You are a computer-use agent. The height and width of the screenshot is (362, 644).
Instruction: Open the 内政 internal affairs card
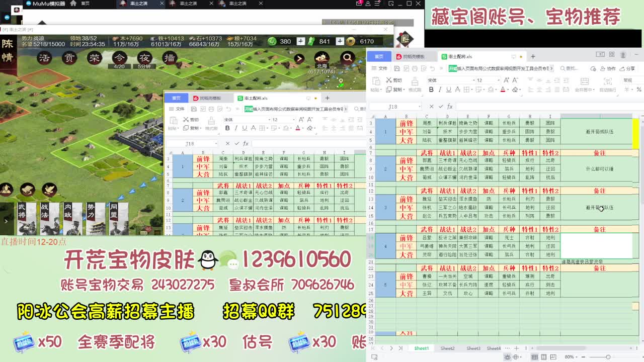(x=73, y=218)
